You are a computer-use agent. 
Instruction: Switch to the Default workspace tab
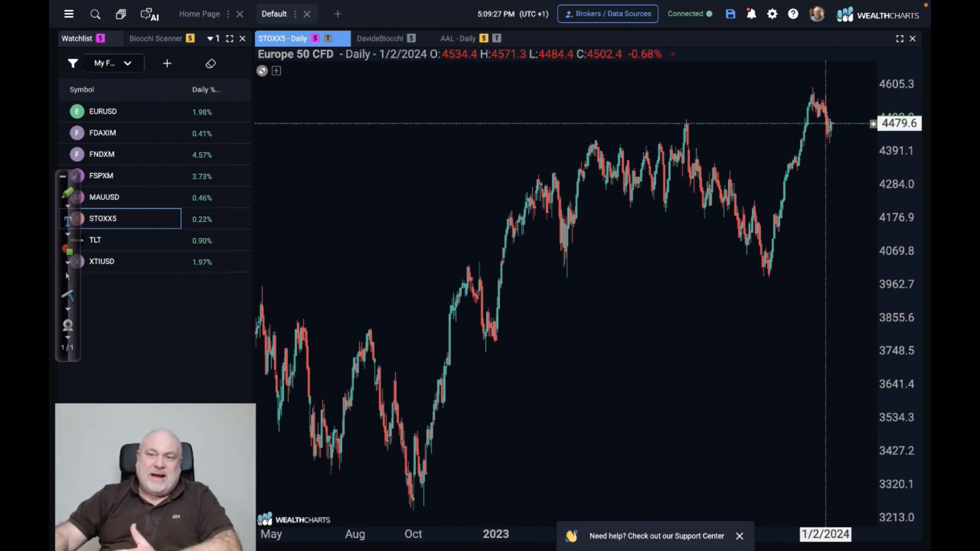point(274,14)
